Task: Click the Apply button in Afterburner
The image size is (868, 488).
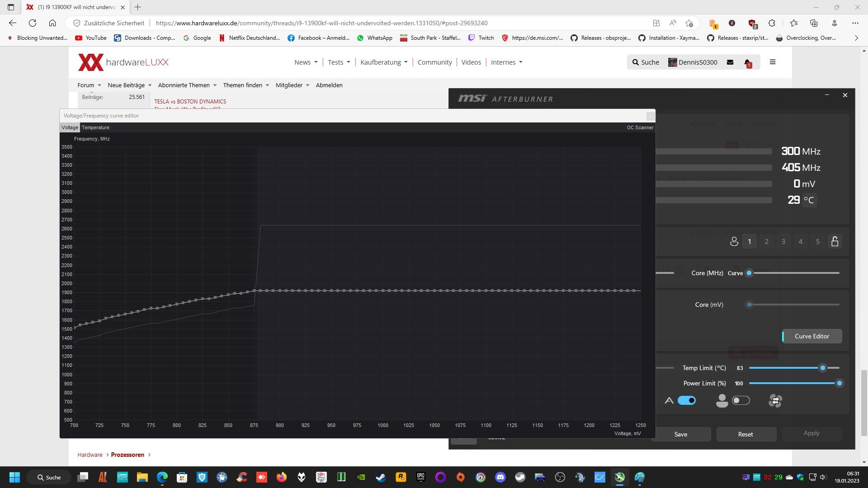Action: tap(811, 433)
